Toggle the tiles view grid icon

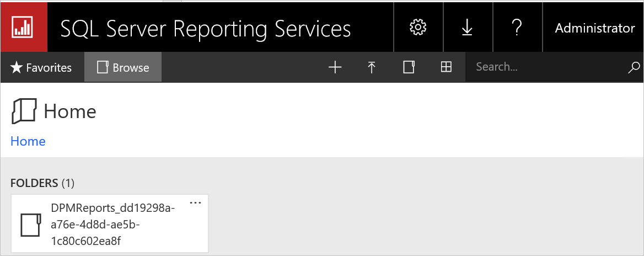tap(446, 67)
